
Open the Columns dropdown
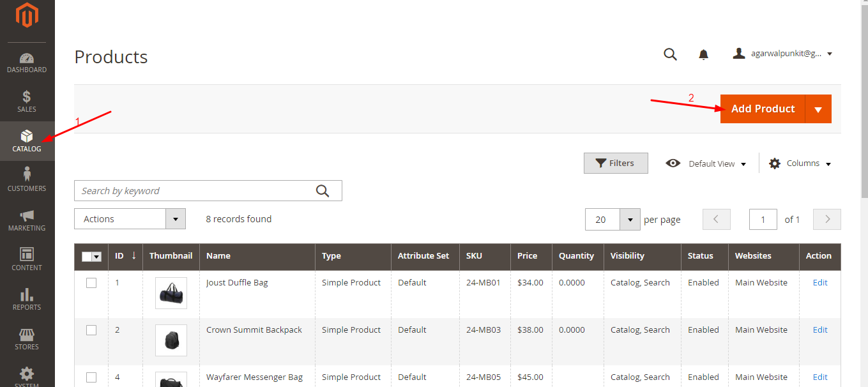click(x=800, y=163)
